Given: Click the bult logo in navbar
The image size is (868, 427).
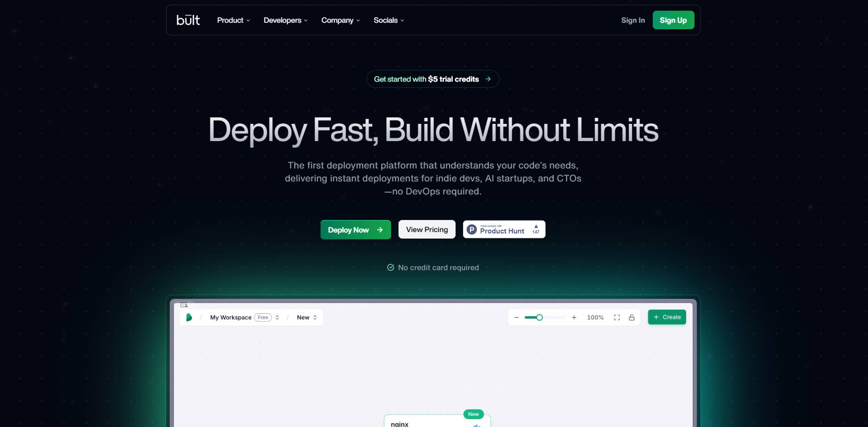Looking at the screenshot, I should [188, 20].
